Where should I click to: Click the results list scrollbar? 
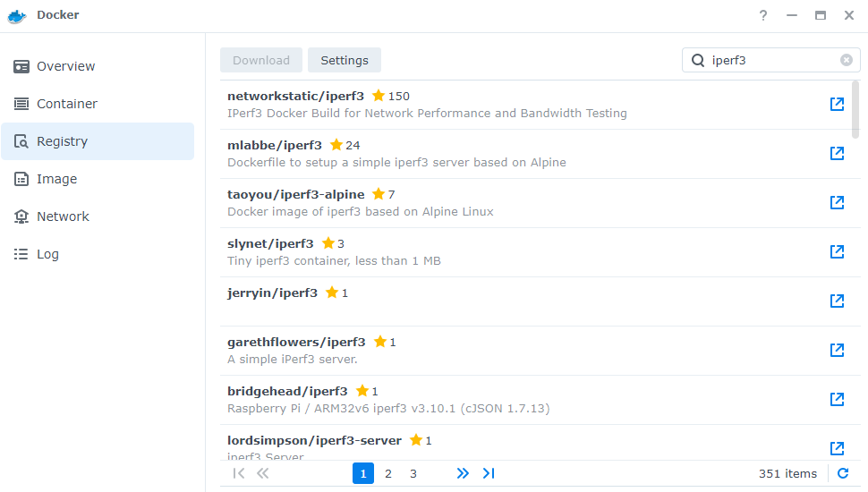click(855, 109)
